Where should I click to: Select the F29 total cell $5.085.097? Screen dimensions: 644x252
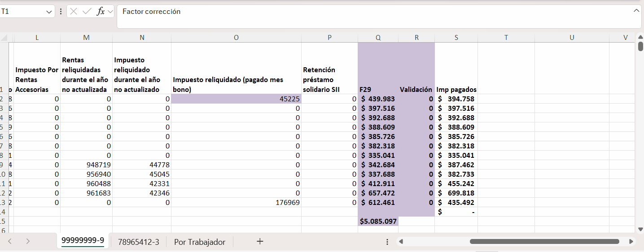click(x=378, y=221)
